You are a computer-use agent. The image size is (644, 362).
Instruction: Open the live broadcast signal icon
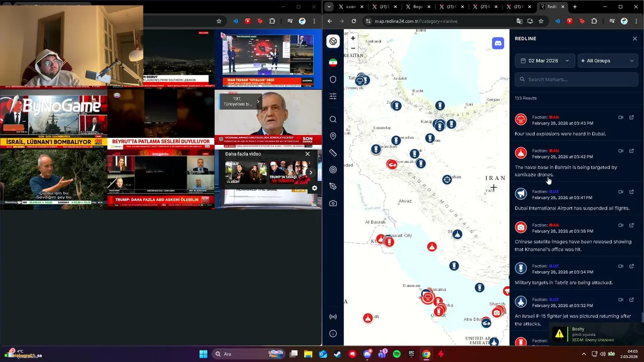(333, 317)
